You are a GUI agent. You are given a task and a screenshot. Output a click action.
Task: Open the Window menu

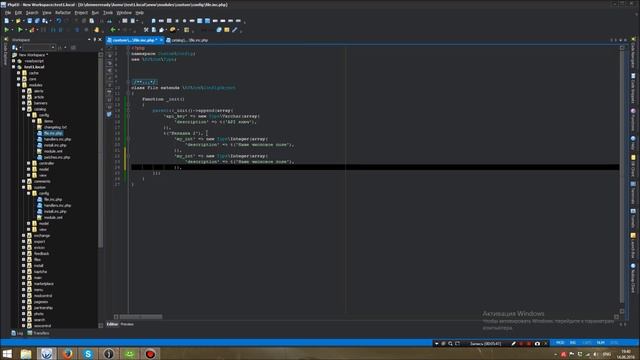124,13
